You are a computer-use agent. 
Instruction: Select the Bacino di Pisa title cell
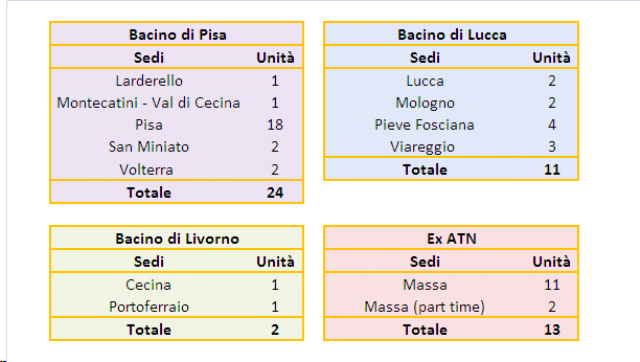[177, 35]
